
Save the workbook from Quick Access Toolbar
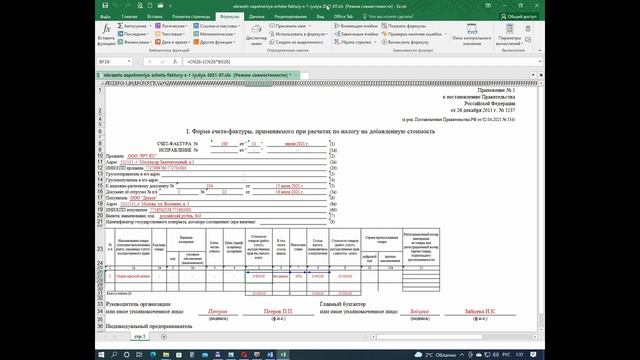pos(105,6)
